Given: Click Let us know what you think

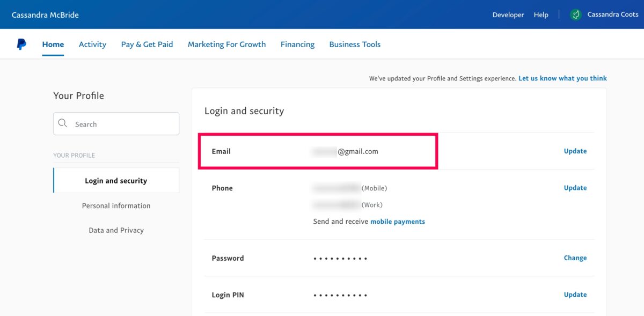Looking at the screenshot, I should (x=562, y=78).
